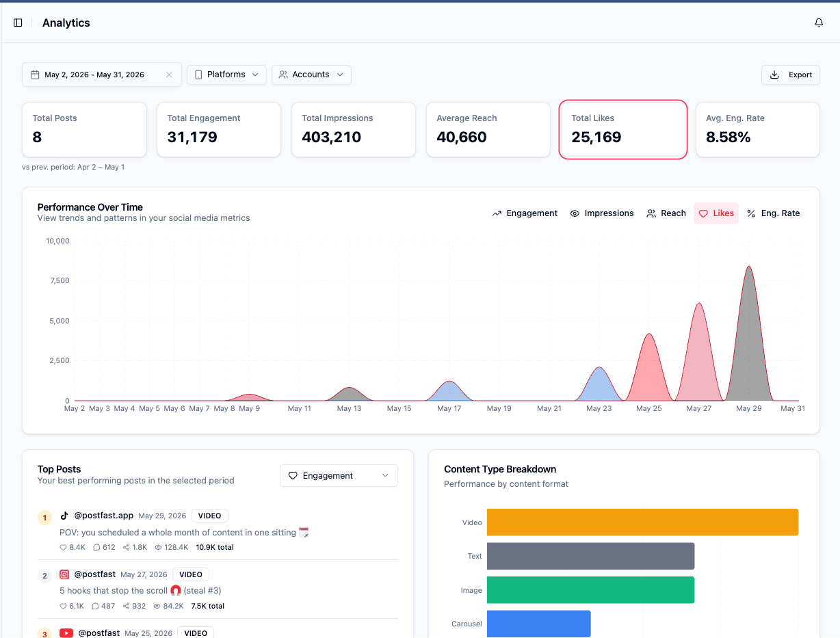Viewport: 840px width, 638px height.
Task: Click the May 25 peak on the chart
Action: 649,334
